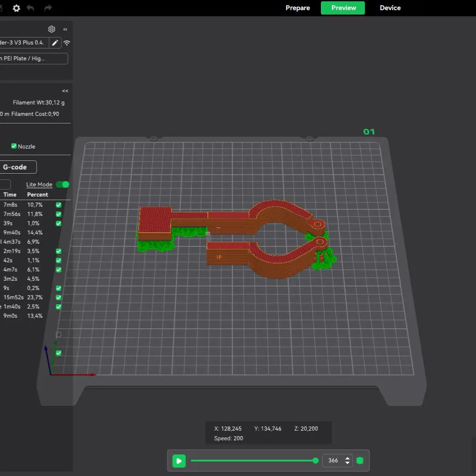Click plate number 01 label
This screenshot has height=476, width=476.
coord(369,132)
